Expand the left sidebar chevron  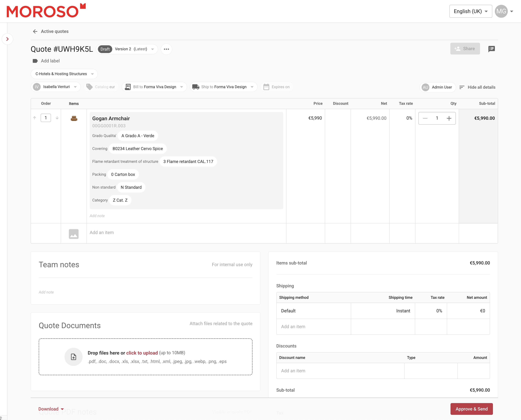[8, 39]
